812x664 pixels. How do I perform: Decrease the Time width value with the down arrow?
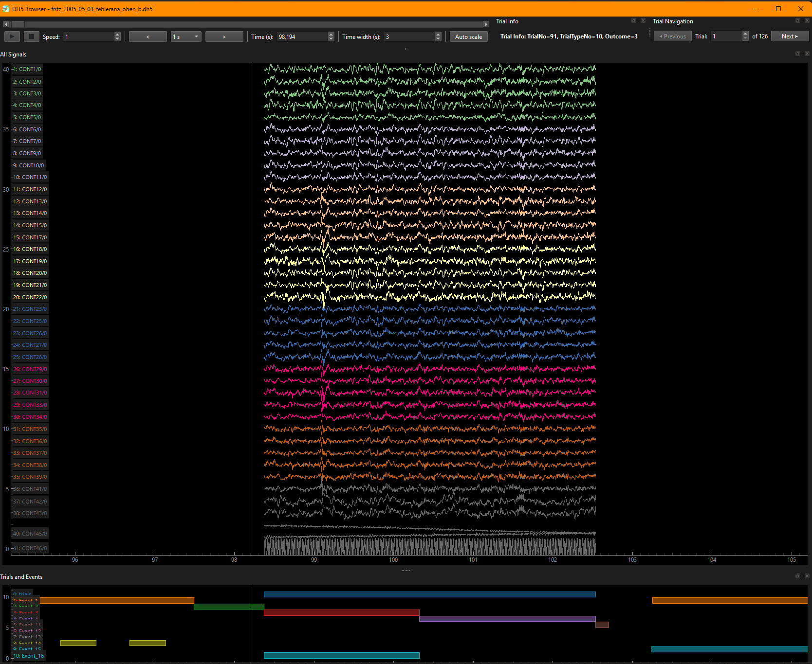point(438,39)
